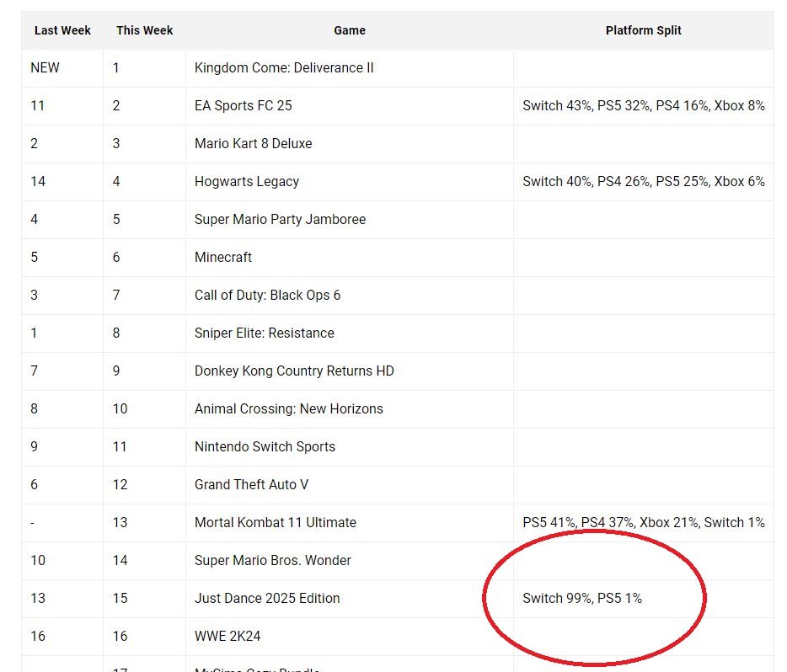Click the Nintendo Switch Sports cell

[x=265, y=447]
